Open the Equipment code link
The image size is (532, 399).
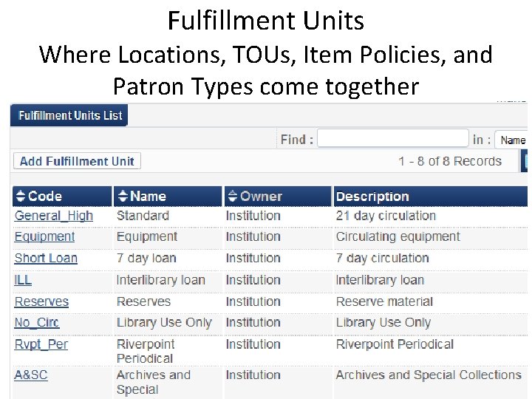coord(44,237)
